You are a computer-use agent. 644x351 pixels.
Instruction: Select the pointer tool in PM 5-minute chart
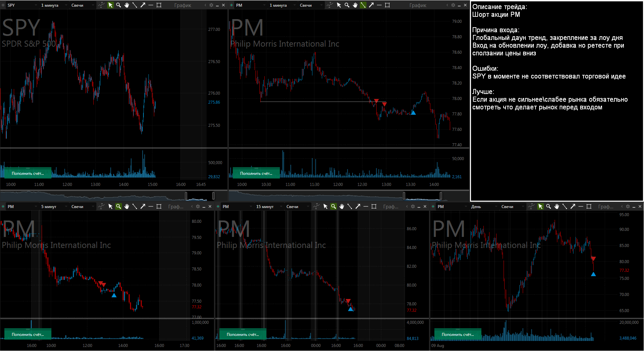coord(110,206)
